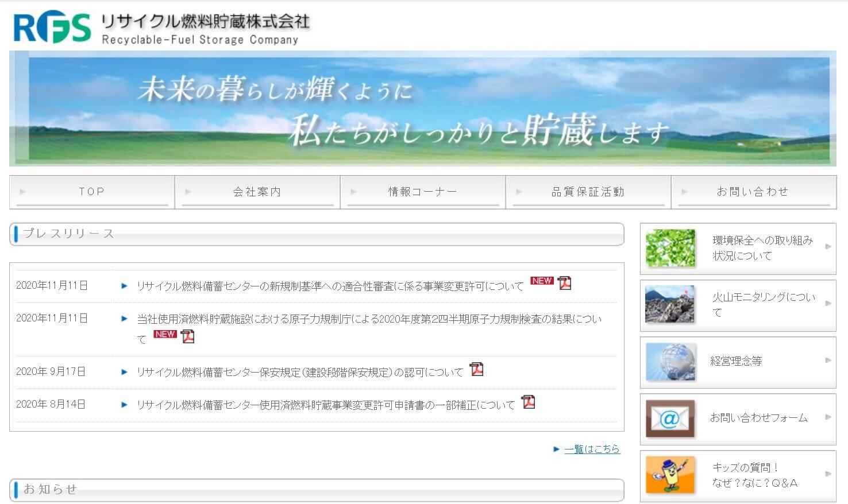Click the envelope @ contact form icon
The image size is (848, 504).
[x=670, y=418]
